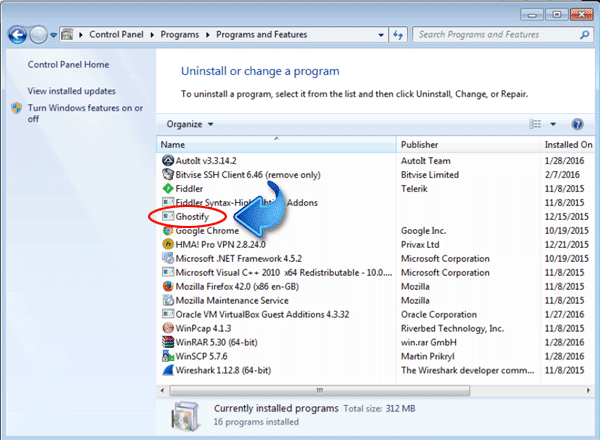600x440 pixels.
Task: Sort by the Name column header
Action: pyautogui.click(x=276, y=145)
